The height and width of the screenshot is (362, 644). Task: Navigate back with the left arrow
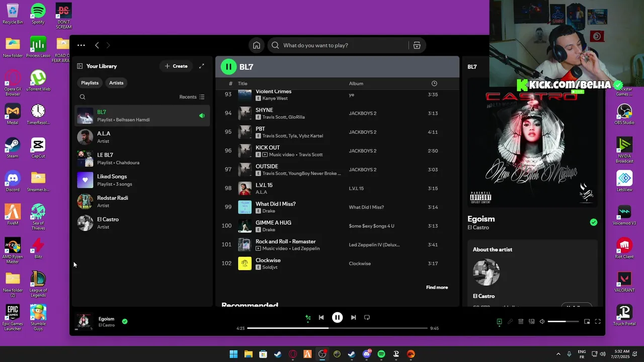[x=97, y=45]
